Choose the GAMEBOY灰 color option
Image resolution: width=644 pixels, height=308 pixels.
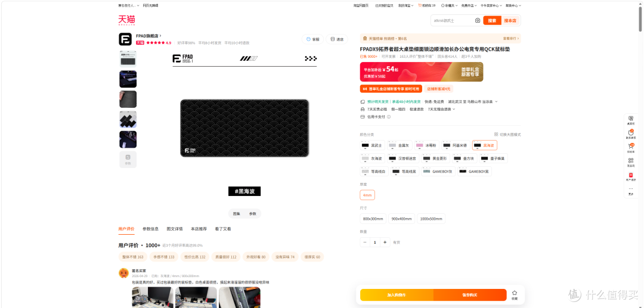438,171
